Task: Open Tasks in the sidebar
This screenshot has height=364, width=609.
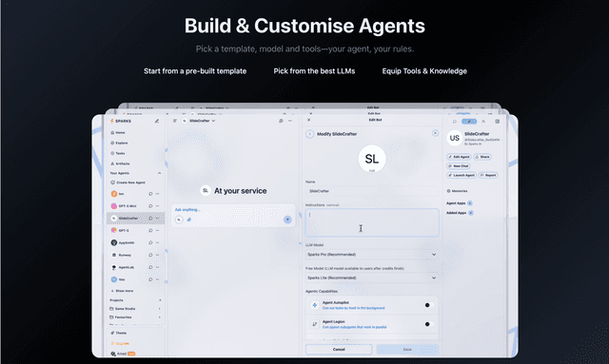Action: (x=118, y=153)
